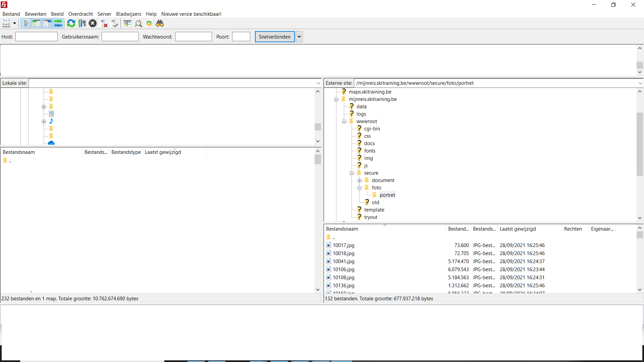Click the question-mark icon beside cgi-bin
The image size is (644, 362).
click(x=359, y=129)
